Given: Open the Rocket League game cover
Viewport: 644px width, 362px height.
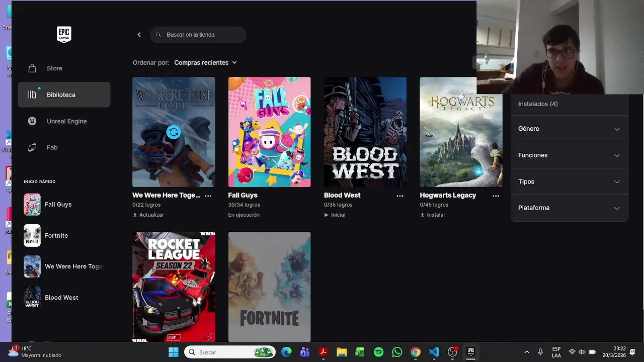Looking at the screenshot, I should pyautogui.click(x=174, y=287).
